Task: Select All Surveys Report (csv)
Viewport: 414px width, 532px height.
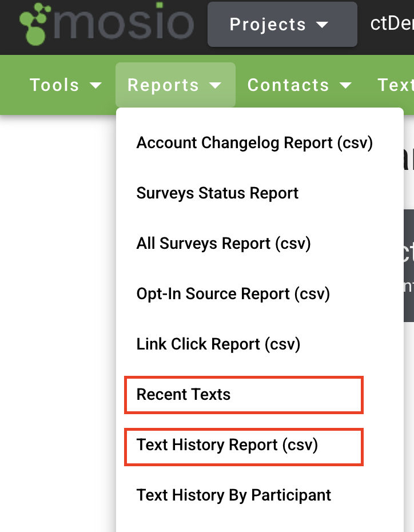Action: pyautogui.click(x=224, y=244)
